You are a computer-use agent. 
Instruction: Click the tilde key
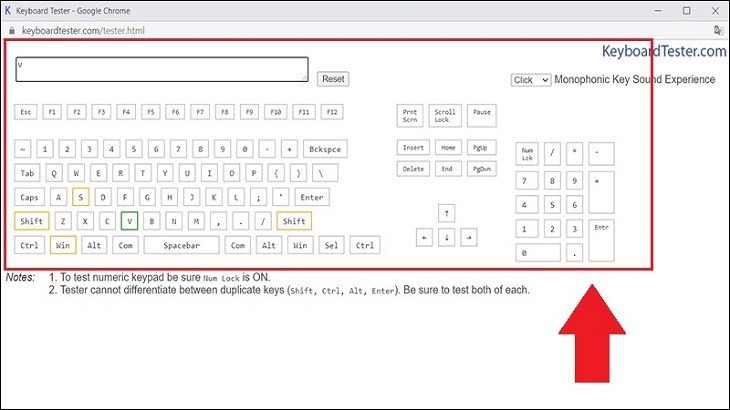[23, 149]
